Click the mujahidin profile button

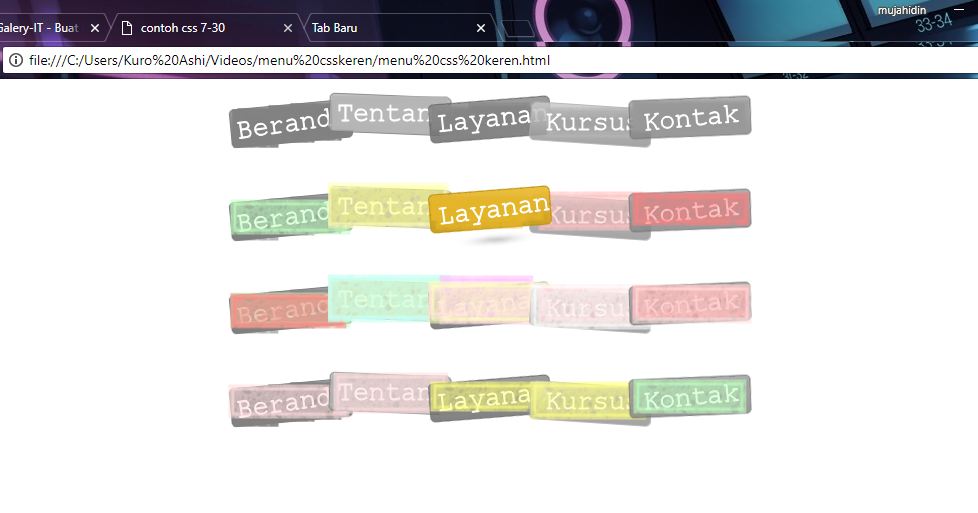point(902,11)
